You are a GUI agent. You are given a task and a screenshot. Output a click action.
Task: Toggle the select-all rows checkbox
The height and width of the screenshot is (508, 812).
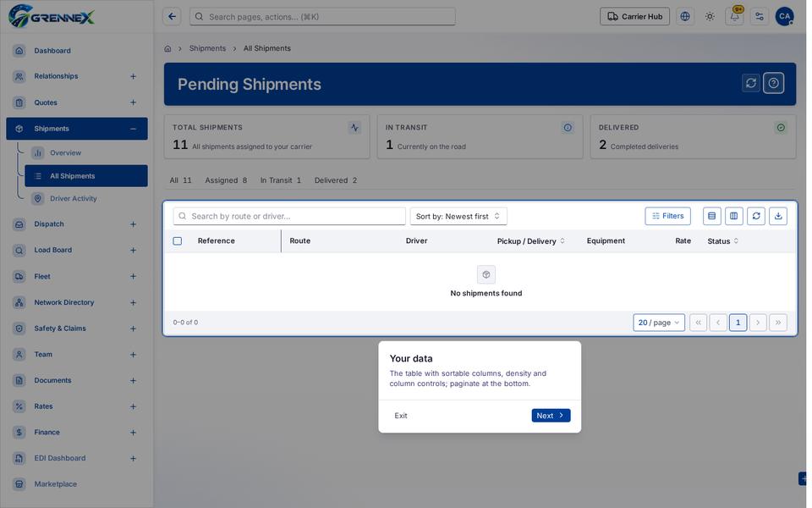178,241
